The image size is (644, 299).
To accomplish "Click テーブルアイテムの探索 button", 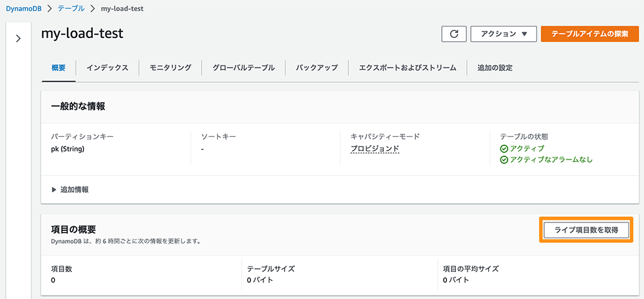I will click(x=590, y=34).
